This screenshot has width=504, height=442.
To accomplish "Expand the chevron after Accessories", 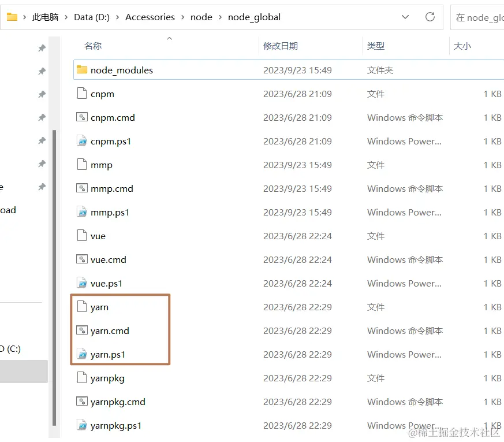I will click(x=183, y=17).
